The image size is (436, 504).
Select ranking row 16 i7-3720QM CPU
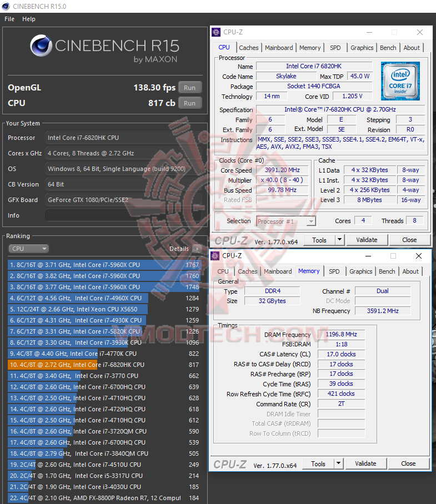click(x=104, y=431)
